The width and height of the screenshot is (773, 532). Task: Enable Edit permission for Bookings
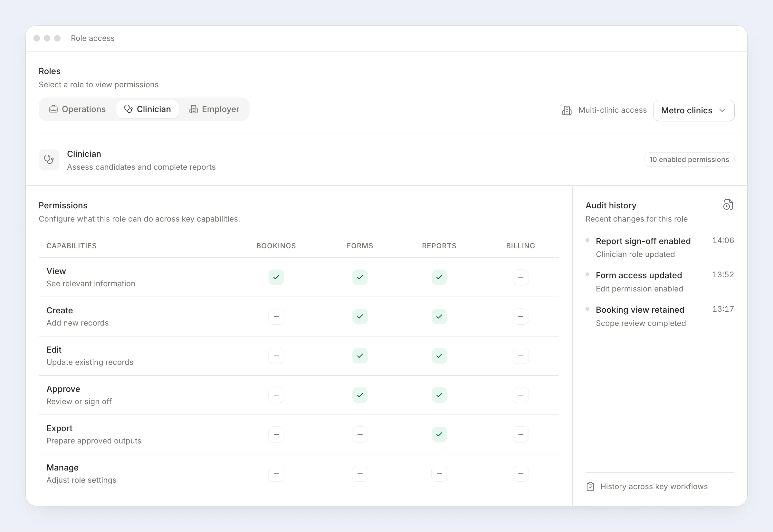pyautogui.click(x=276, y=356)
